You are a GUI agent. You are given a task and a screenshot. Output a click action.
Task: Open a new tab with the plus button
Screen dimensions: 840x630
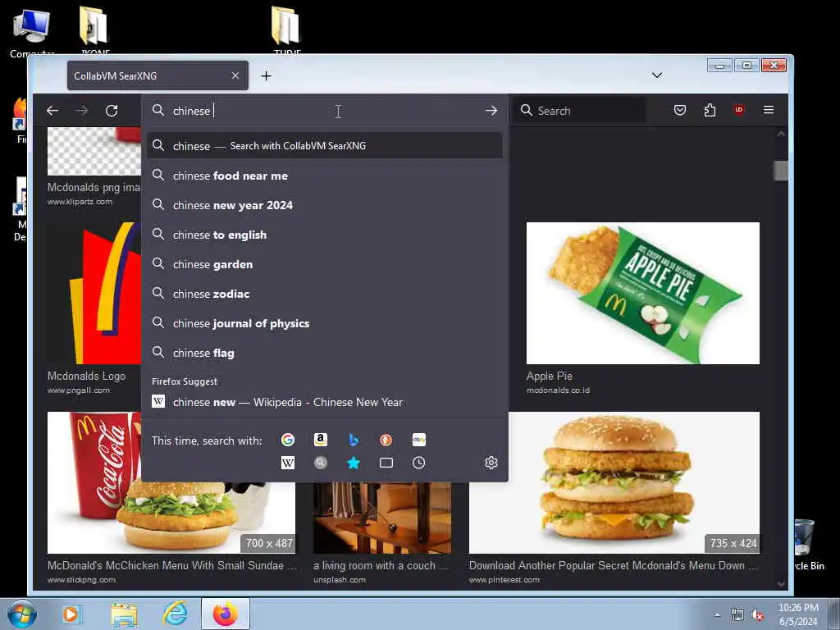click(x=267, y=76)
